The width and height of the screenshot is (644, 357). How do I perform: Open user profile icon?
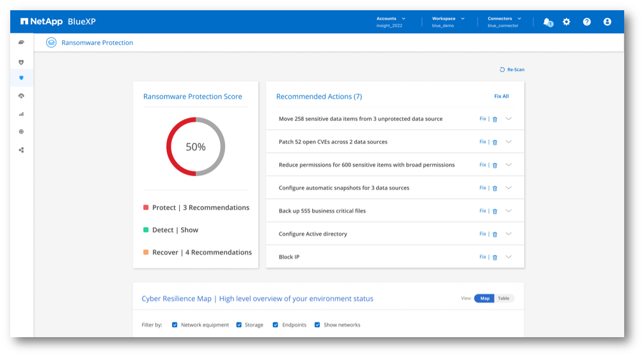click(x=607, y=22)
